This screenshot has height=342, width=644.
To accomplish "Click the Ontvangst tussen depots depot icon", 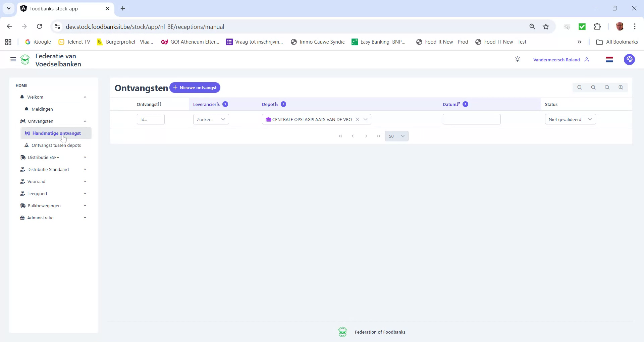I will (26, 145).
